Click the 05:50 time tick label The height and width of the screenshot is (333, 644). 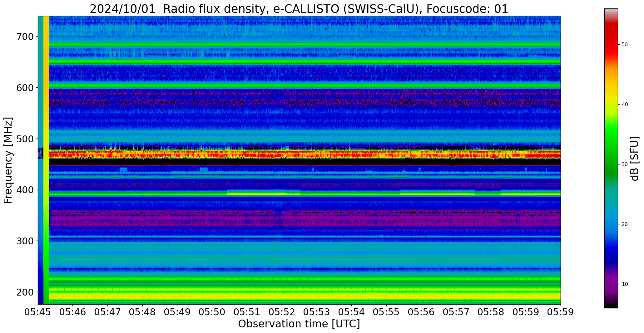(x=212, y=312)
